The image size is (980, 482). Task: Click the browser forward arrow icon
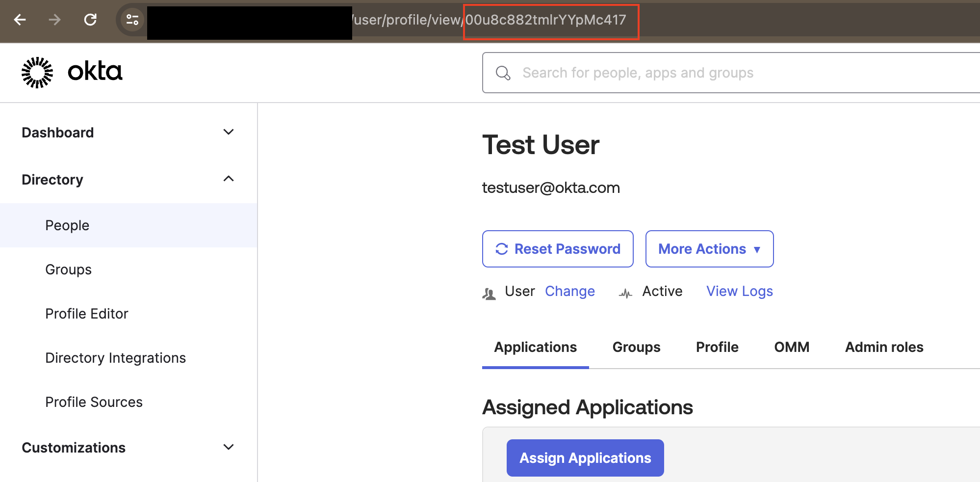click(55, 20)
